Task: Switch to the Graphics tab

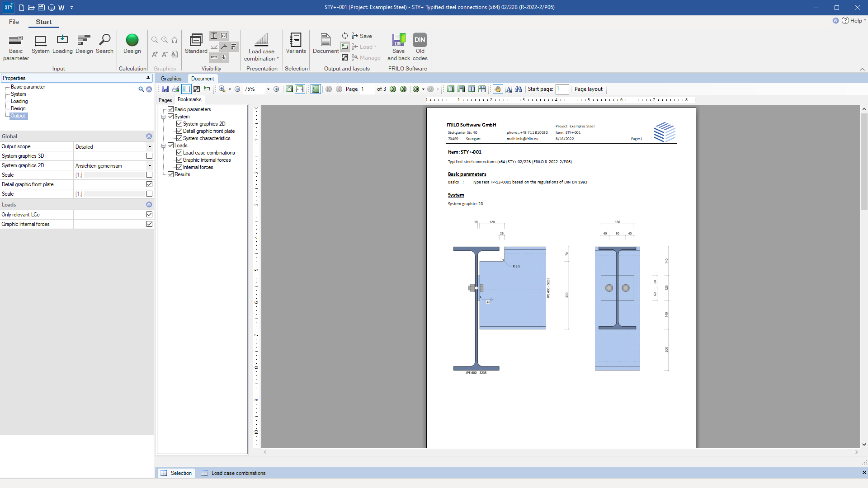Action: [x=171, y=79]
